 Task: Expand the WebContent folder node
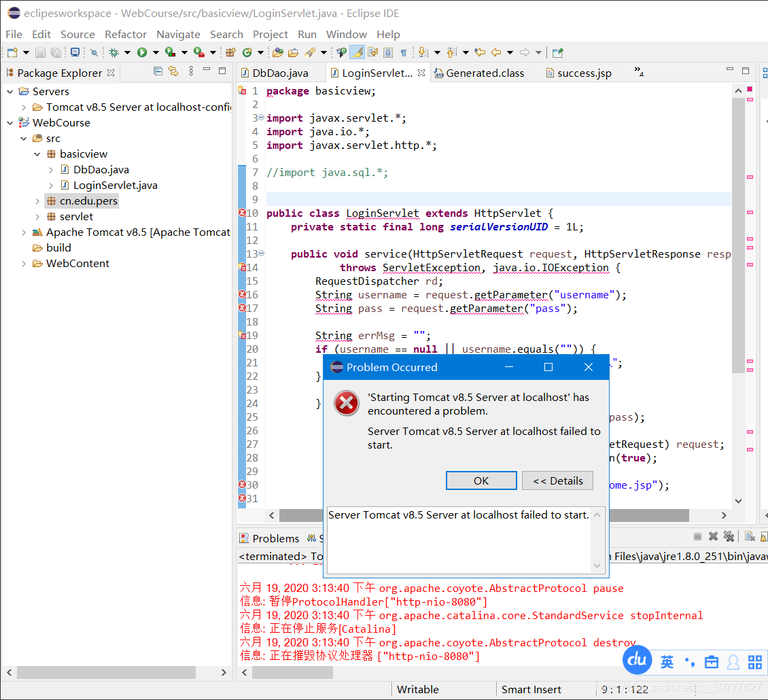[x=24, y=264]
